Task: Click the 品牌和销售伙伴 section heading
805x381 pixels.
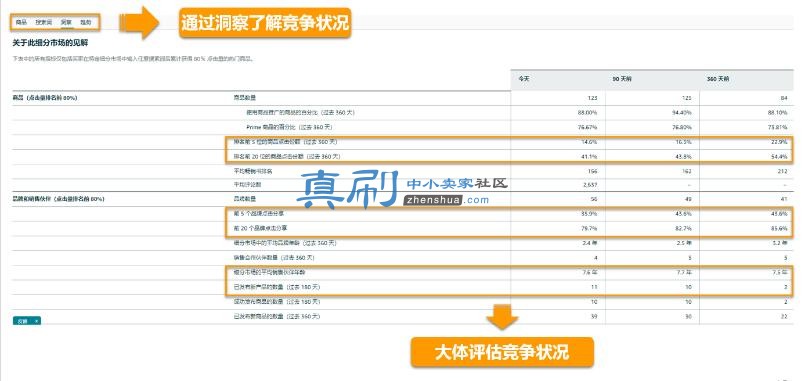Action: click(x=59, y=198)
